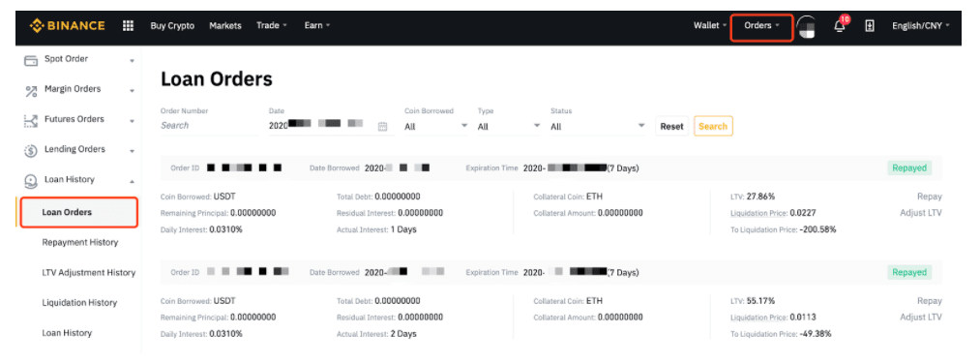This screenshot has width=980, height=364.
Task: Open the notifications bell icon
Action: 840,25
